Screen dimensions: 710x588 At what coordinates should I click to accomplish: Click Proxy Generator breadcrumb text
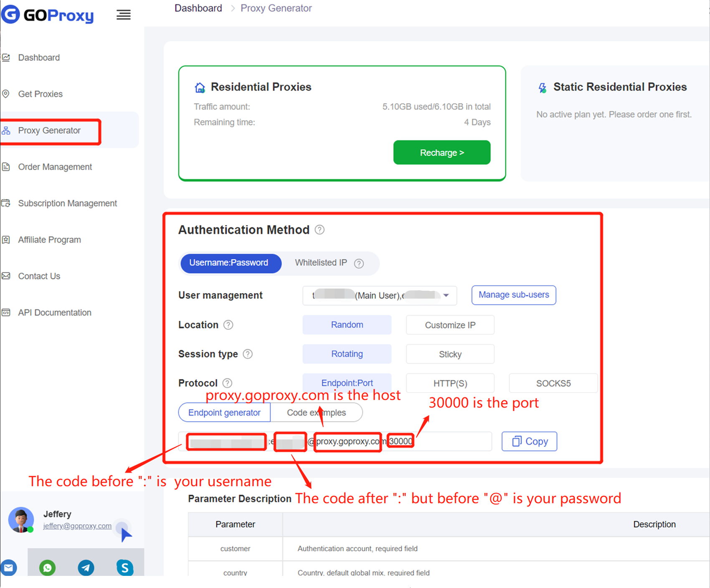pyautogui.click(x=276, y=8)
